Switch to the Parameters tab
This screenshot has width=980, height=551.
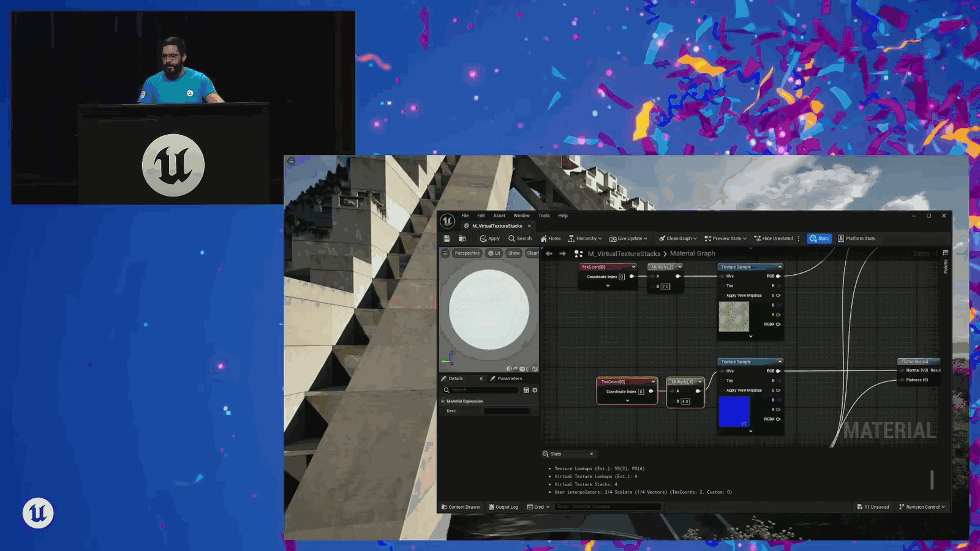506,378
